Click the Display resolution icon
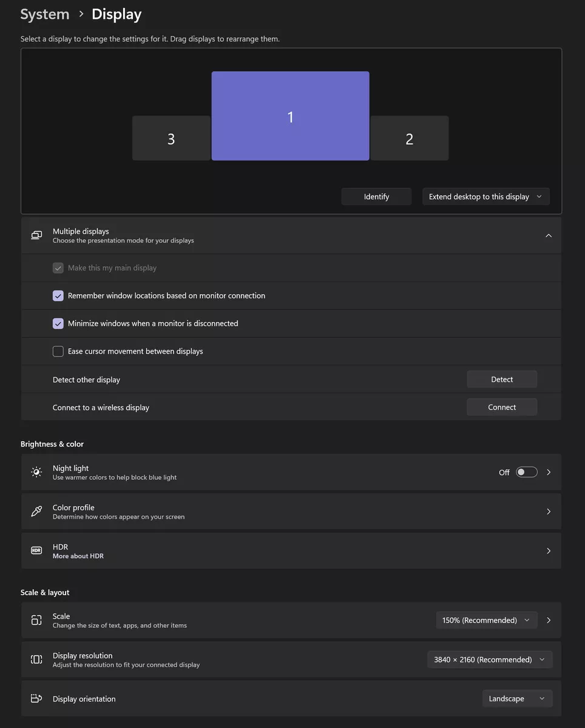Screen dimensions: 585x728 point(36,659)
